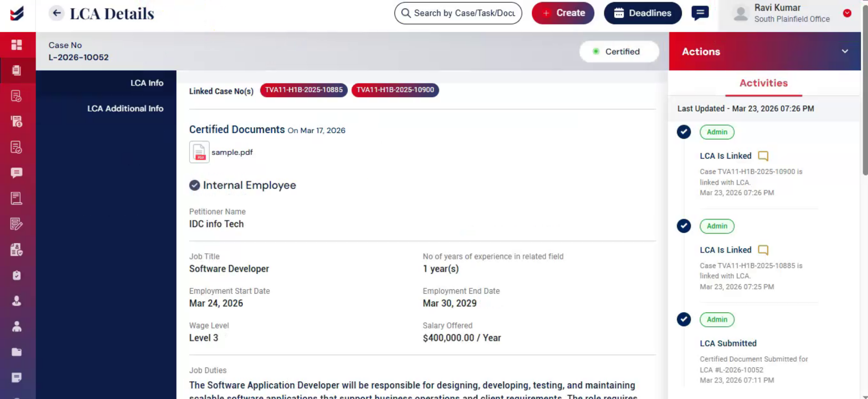Open the sidebar ID document shield icon

[x=17, y=249]
